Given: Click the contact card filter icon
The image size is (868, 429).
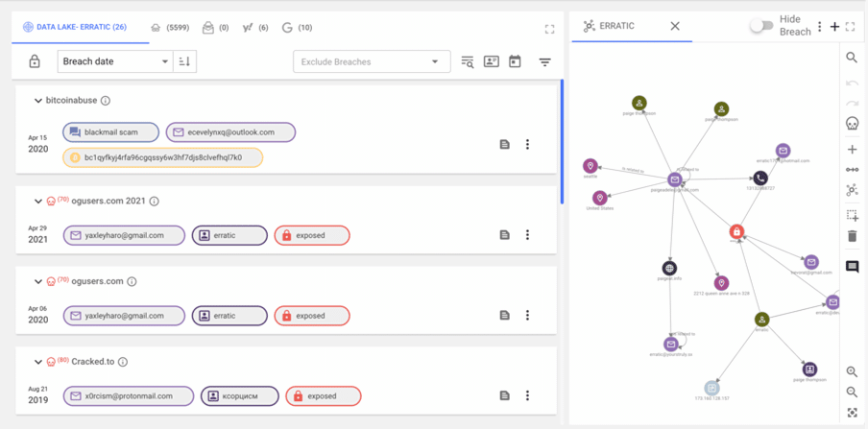Looking at the screenshot, I should click(x=492, y=61).
